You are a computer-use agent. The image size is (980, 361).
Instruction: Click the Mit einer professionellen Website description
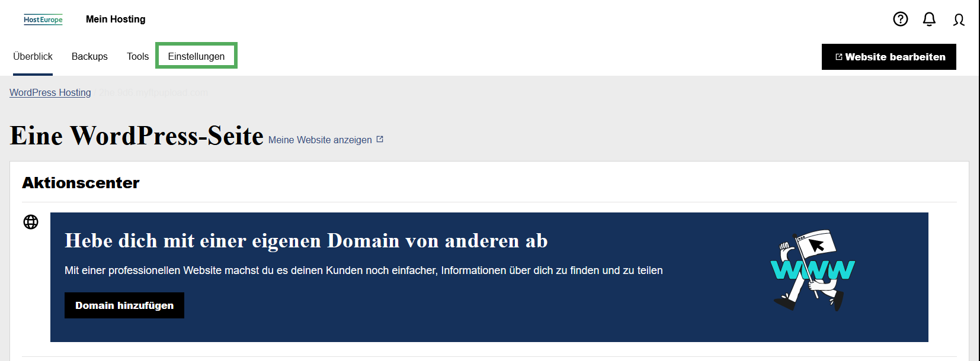coord(364,270)
